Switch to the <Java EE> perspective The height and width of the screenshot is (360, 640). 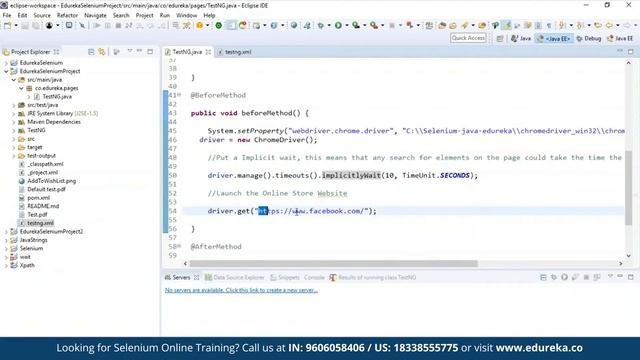pyautogui.click(x=554, y=38)
